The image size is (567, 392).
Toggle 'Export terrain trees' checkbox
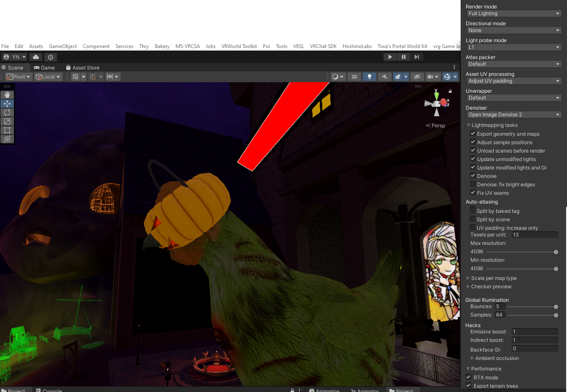point(468,386)
